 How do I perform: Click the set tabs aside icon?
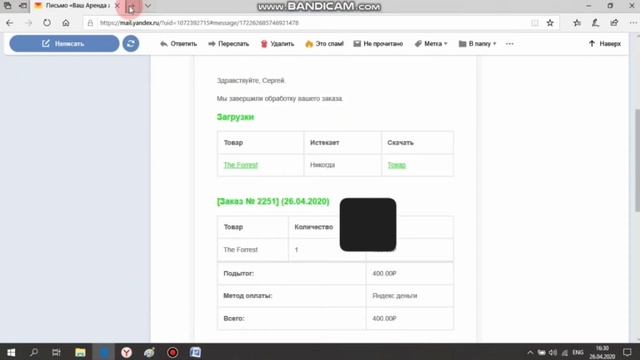(23, 6)
